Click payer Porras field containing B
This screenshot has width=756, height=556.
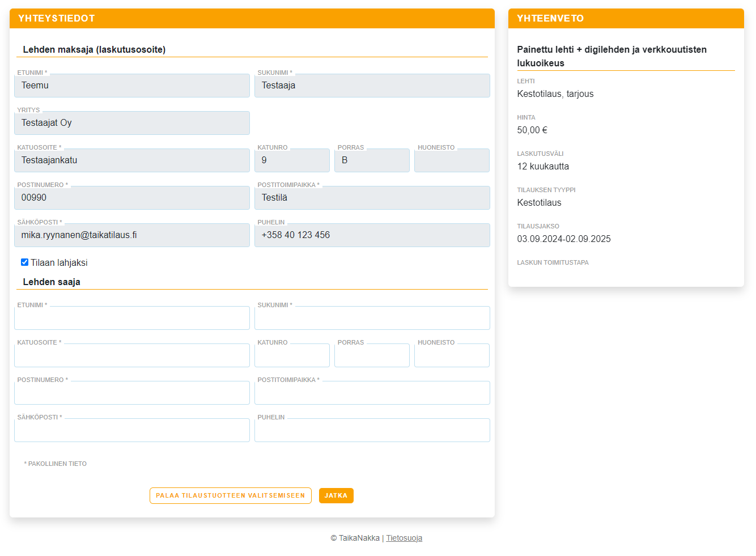tap(372, 160)
